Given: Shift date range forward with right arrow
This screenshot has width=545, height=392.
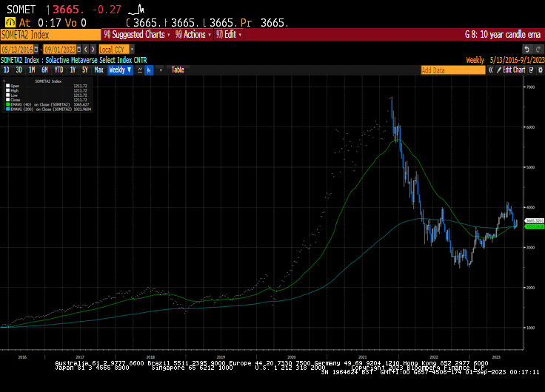Looking at the screenshot, I should click(x=93, y=50).
